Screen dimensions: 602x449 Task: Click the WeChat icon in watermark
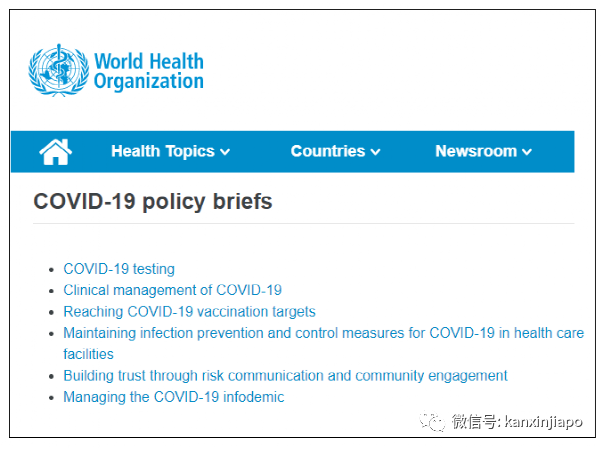[x=432, y=422]
